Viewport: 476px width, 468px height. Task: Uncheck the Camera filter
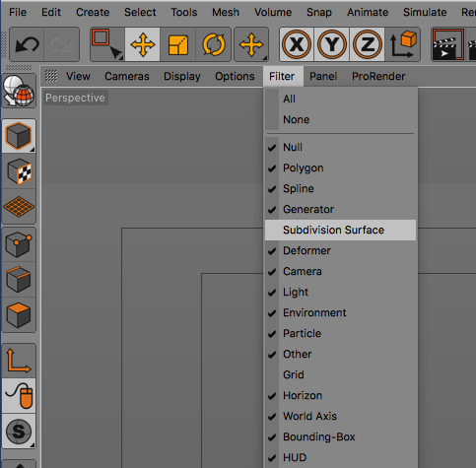[x=340, y=271]
